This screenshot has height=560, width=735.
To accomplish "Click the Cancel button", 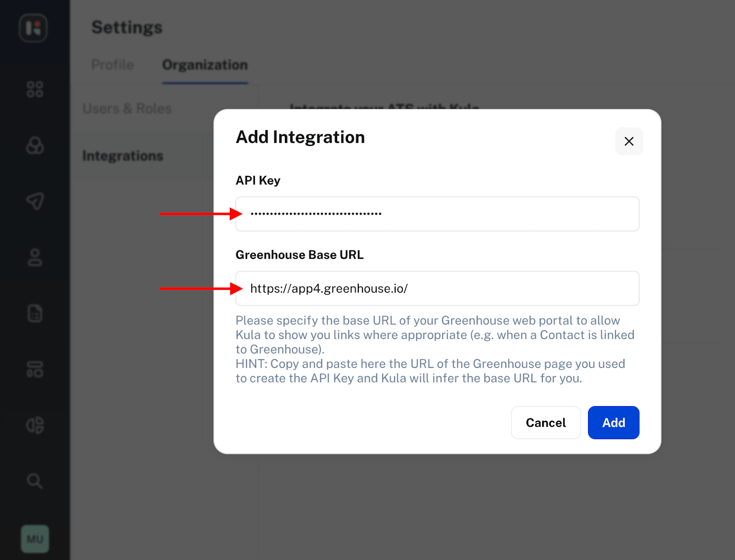I will 546,423.
